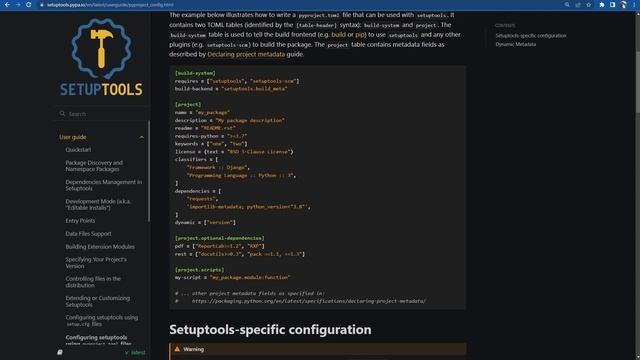Click the site lock icon in address bar

(x=41, y=5)
